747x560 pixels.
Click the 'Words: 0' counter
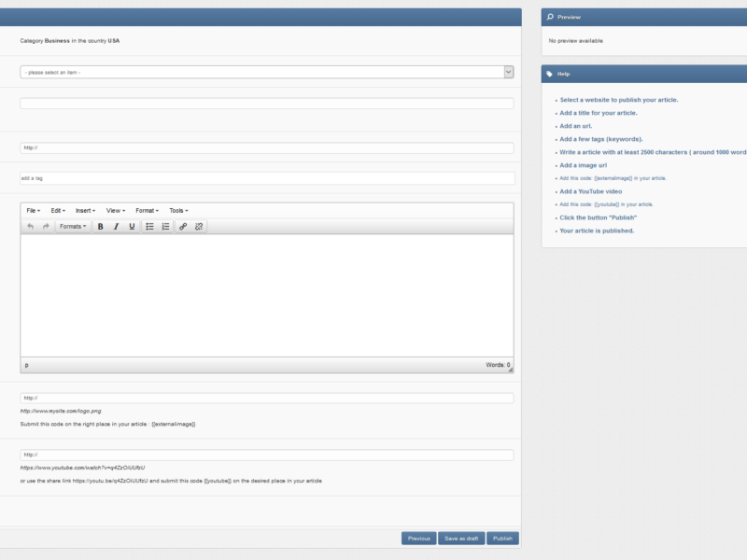coord(498,365)
